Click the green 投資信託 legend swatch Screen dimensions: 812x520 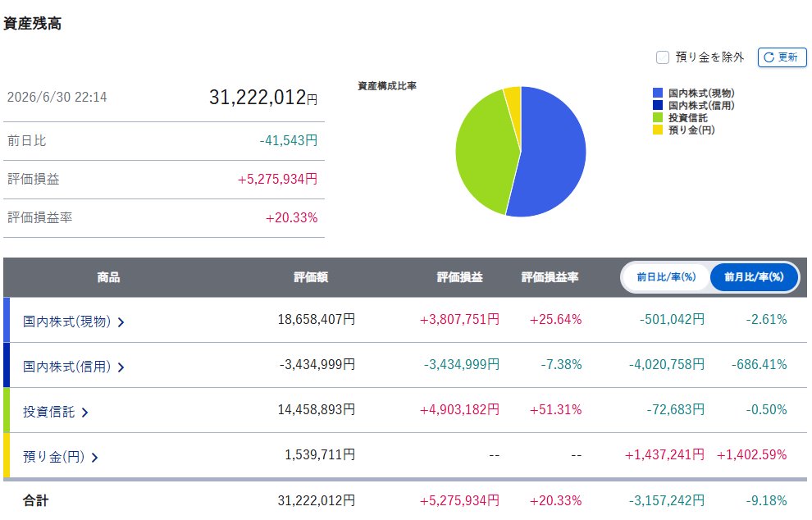658,117
